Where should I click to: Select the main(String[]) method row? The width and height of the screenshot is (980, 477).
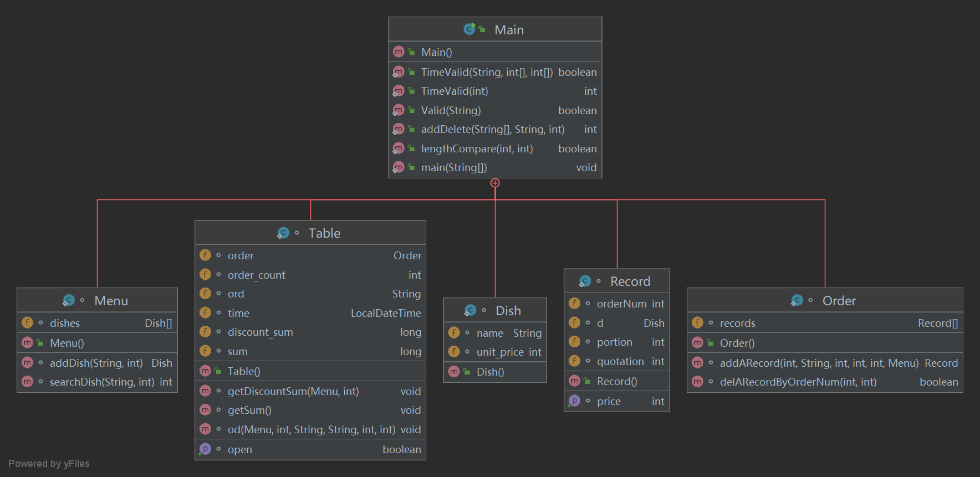coord(494,167)
